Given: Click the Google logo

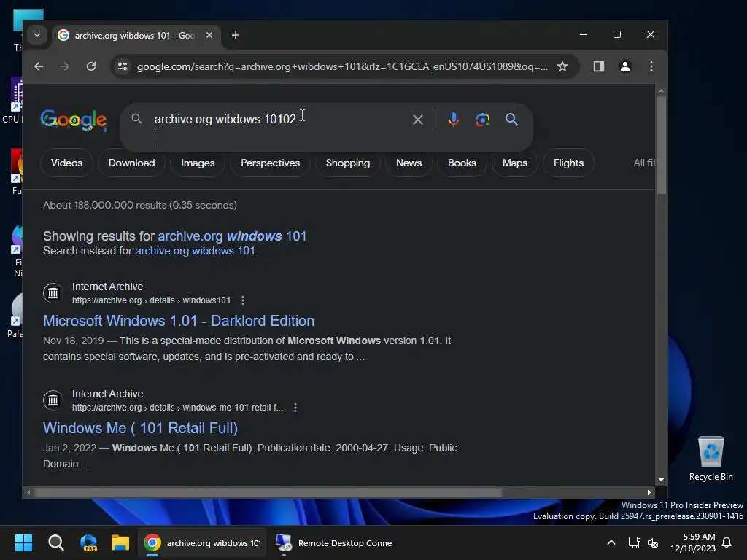Looking at the screenshot, I should click(74, 120).
